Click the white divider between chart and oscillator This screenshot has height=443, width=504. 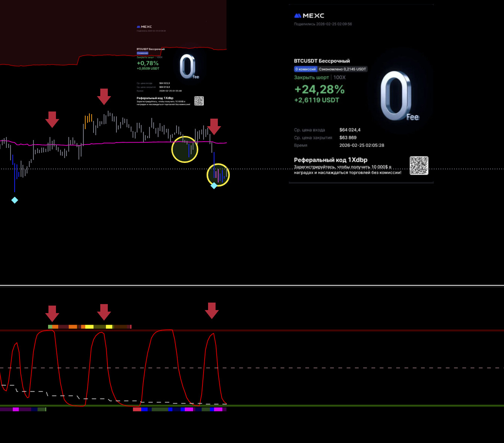[x=252, y=286]
